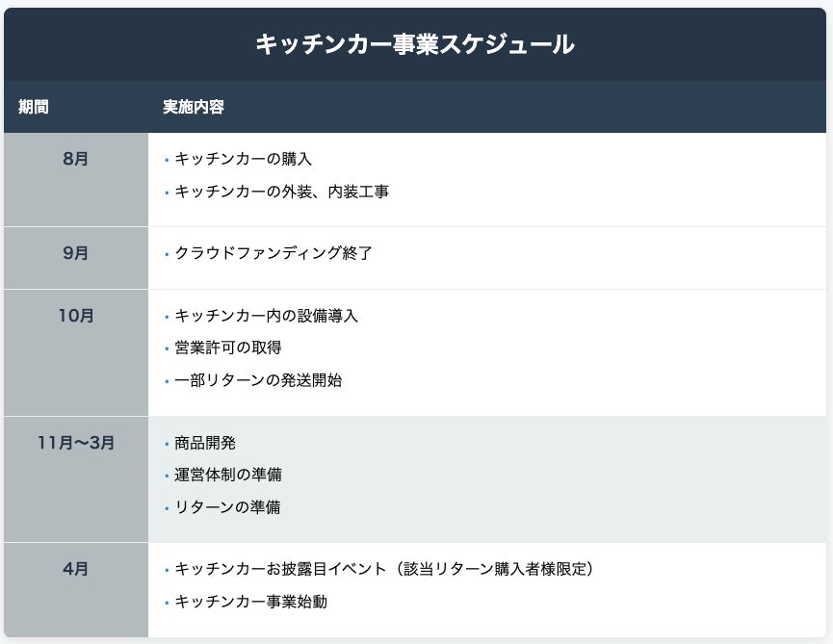Select the 11月〜3月 period cell
This screenshot has height=644, width=833.
(x=75, y=443)
